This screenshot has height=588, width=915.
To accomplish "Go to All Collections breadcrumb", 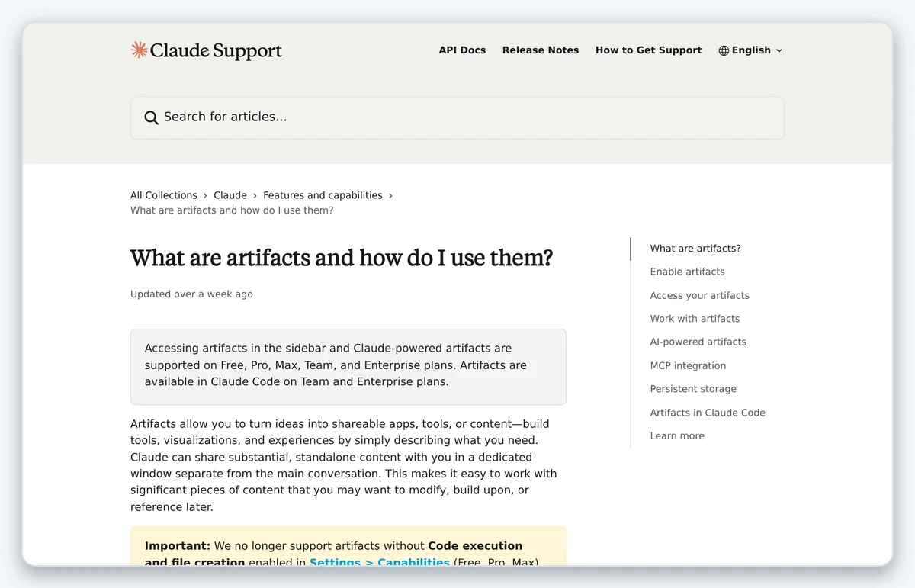I will coord(164,195).
